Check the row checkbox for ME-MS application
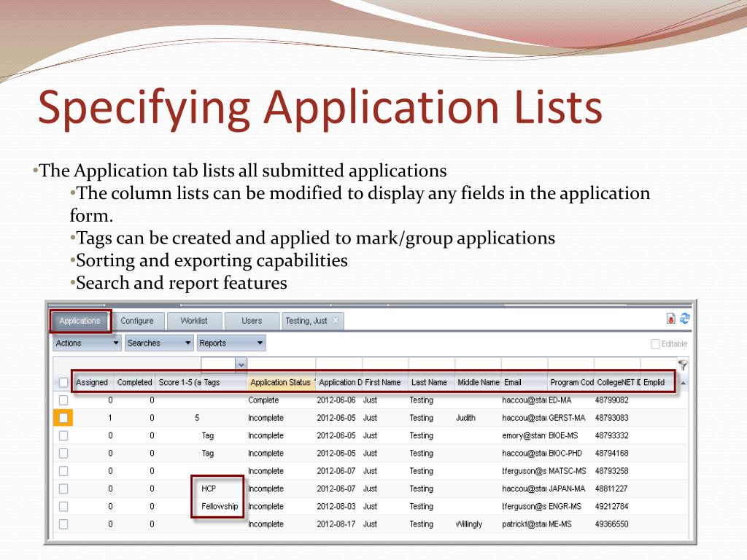Screen dimensions: 747x560 pyautogui.click(x=63, y=524)
